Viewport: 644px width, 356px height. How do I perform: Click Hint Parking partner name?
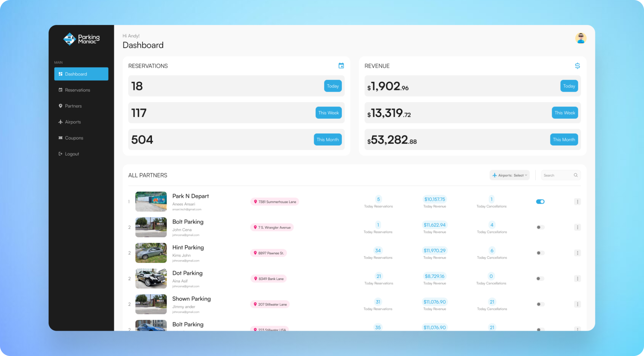[188, 247]
